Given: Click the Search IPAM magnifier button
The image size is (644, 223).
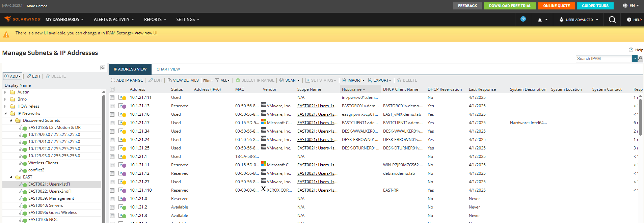Looking at the screenshot, I should pyautogui.click(x=640, y=59).
